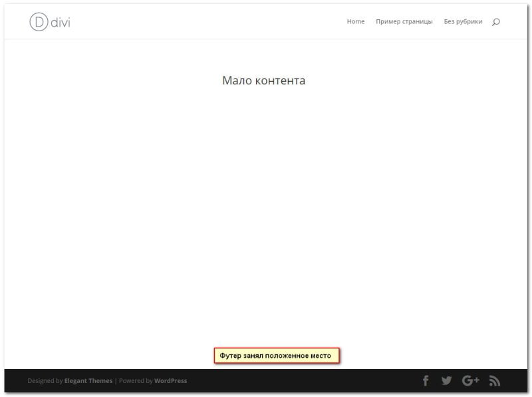Click the Divi logo in header
Screen dimensions: 532x397
50,22
